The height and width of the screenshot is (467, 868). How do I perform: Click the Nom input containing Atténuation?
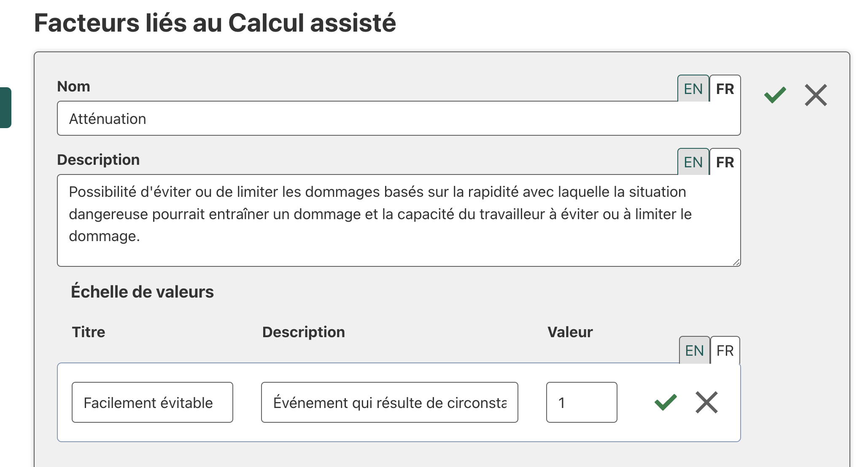pyautogui.click(x=399, y=118)
